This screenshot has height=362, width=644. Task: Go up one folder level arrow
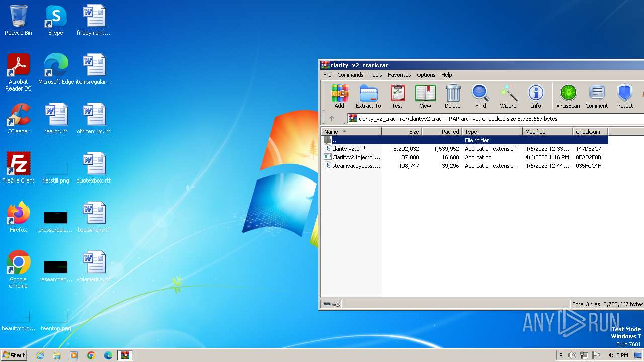pos(332,119)
